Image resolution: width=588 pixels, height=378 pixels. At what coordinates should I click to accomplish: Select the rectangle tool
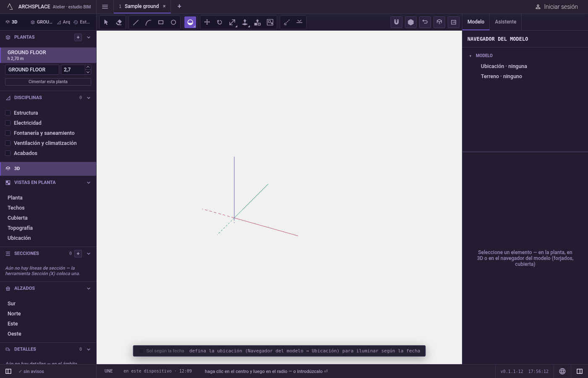pos(161,22)
